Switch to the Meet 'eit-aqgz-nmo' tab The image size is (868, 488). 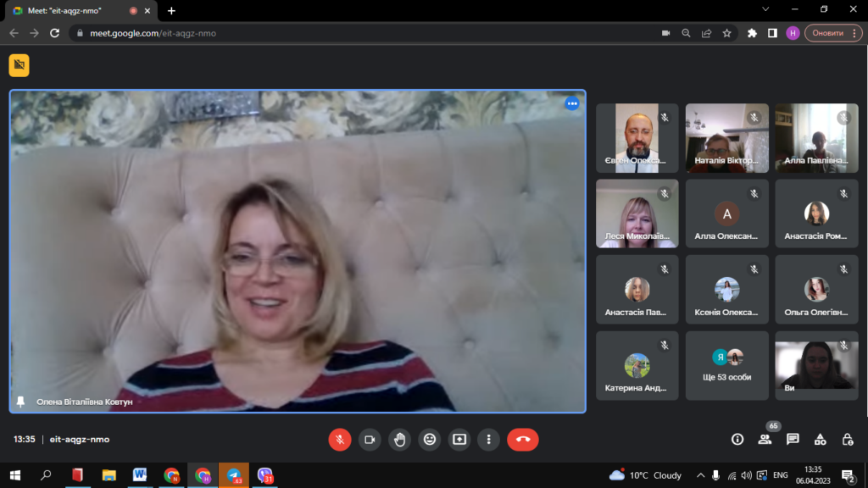(72, 10)
